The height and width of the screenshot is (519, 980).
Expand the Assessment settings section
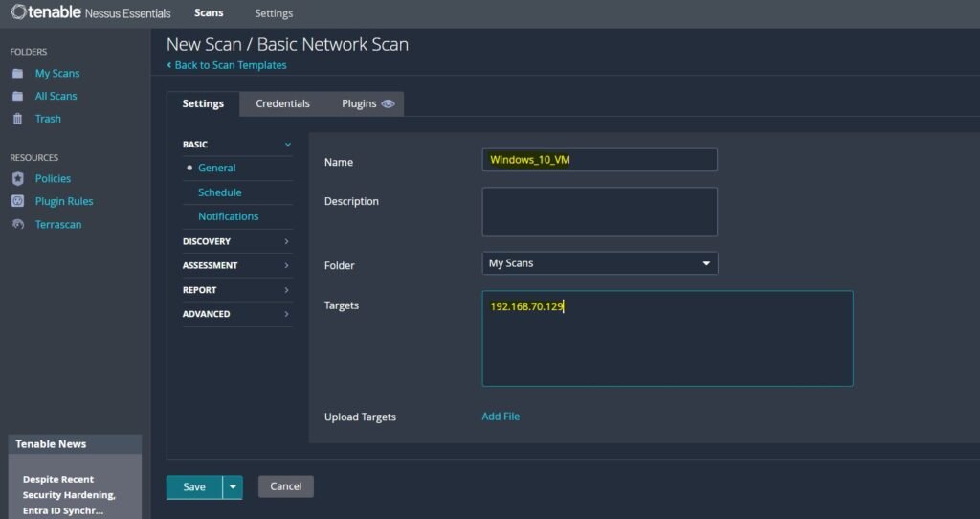tap(237, 265)
